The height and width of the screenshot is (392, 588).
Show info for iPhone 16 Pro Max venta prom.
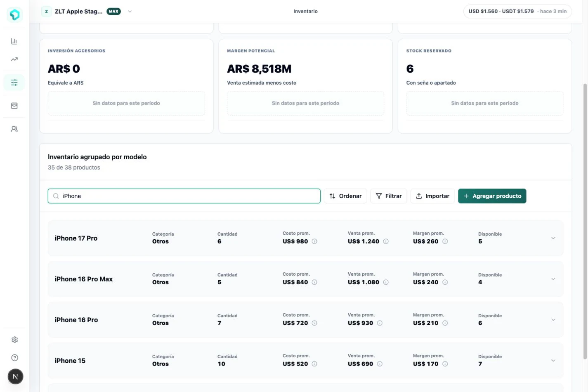tap(386, 282)
